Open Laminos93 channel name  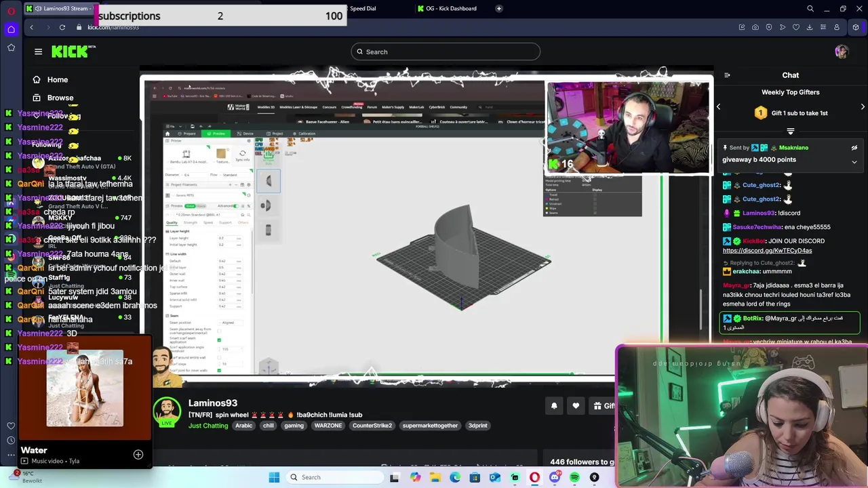212,403
